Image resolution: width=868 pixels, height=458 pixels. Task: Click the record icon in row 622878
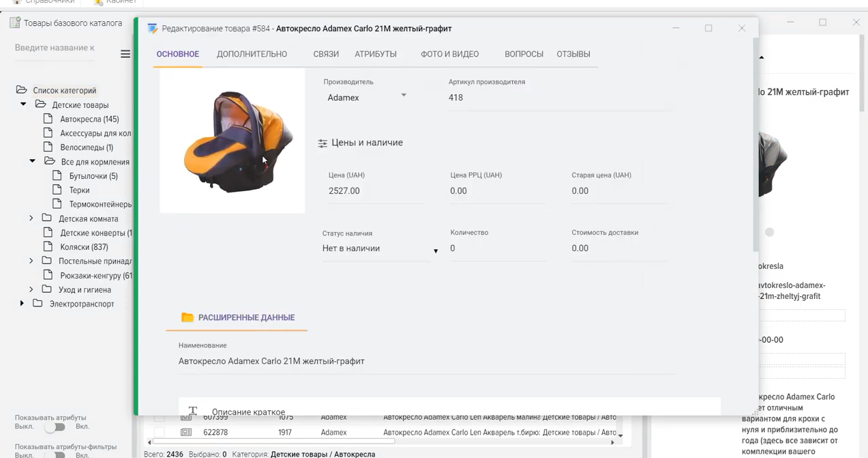(186, 432)
